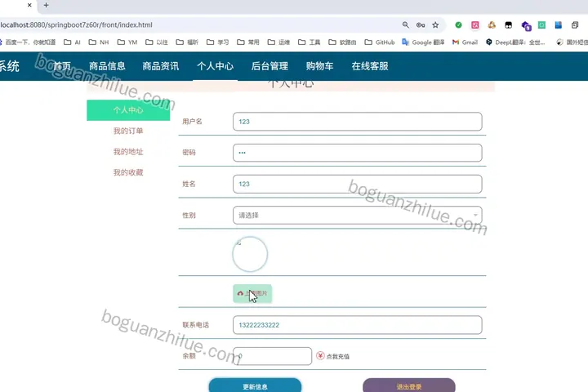
Task: Click the 上传图片 upload button
Action: [252, 293]
